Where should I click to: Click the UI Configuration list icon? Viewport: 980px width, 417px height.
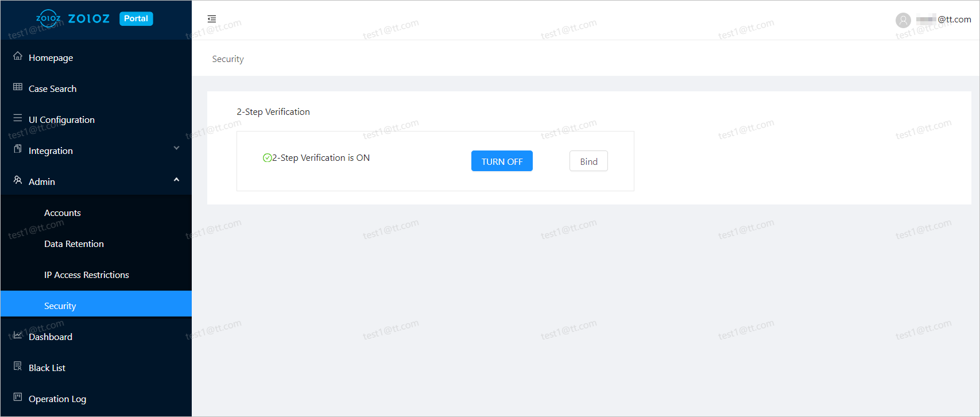[18, 118]
